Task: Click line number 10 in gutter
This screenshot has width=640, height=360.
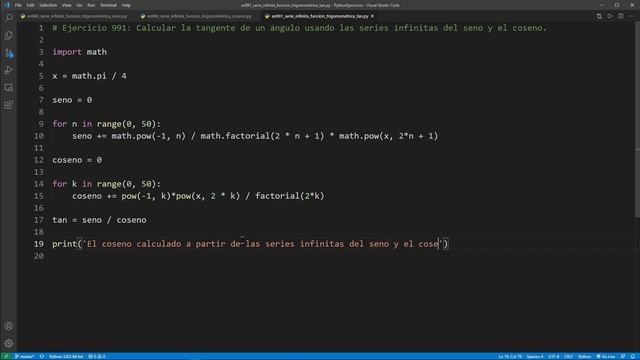Action: [39, 136]
